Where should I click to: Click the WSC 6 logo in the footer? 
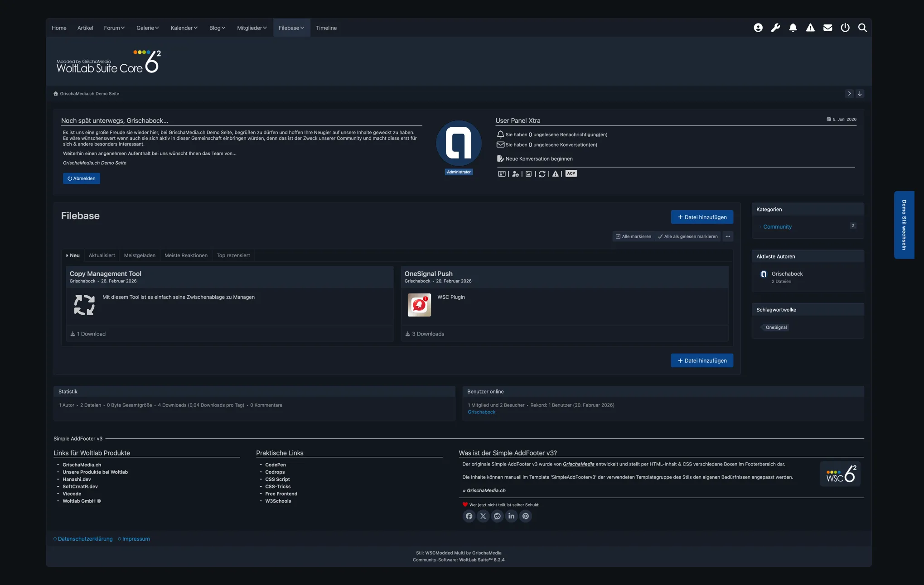click(x=840, y=474)
